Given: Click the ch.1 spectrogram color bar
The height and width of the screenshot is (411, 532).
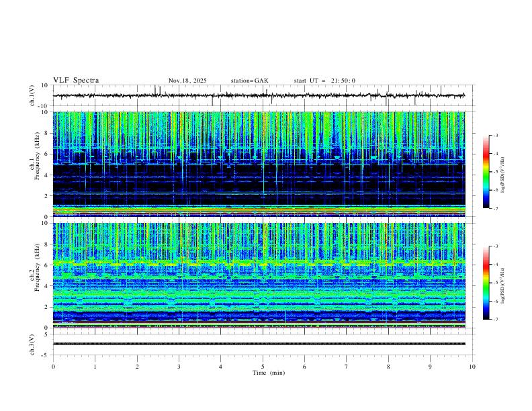Looking at the screenshot, I should pos(486,172).
